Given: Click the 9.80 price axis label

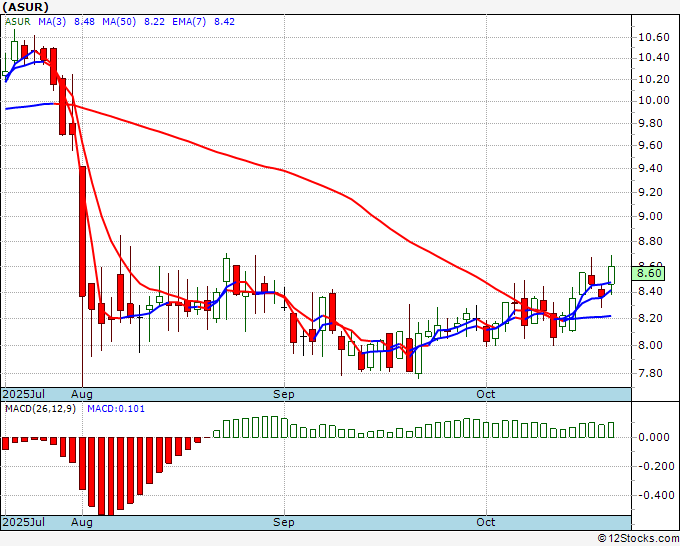Looking at the screenshot, I should click(651, 123).
